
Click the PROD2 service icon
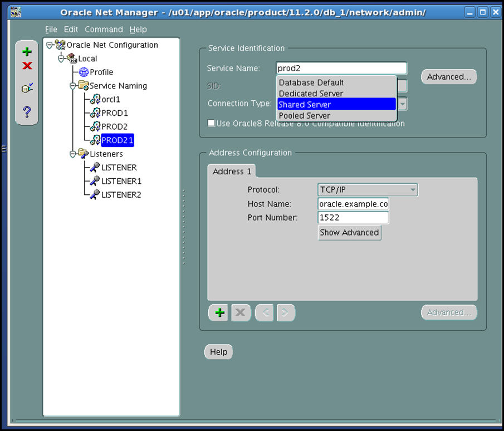click(x=95, y=126)
